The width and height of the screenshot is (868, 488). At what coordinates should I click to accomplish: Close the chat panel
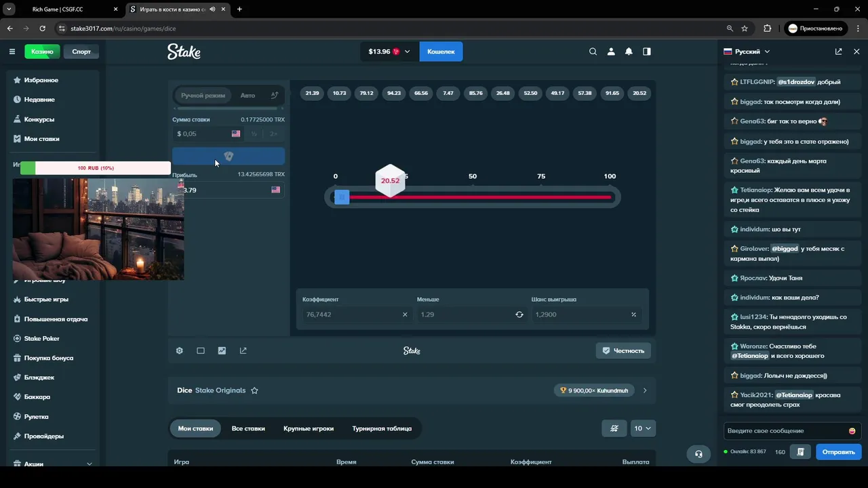click(x=856, y=52)
